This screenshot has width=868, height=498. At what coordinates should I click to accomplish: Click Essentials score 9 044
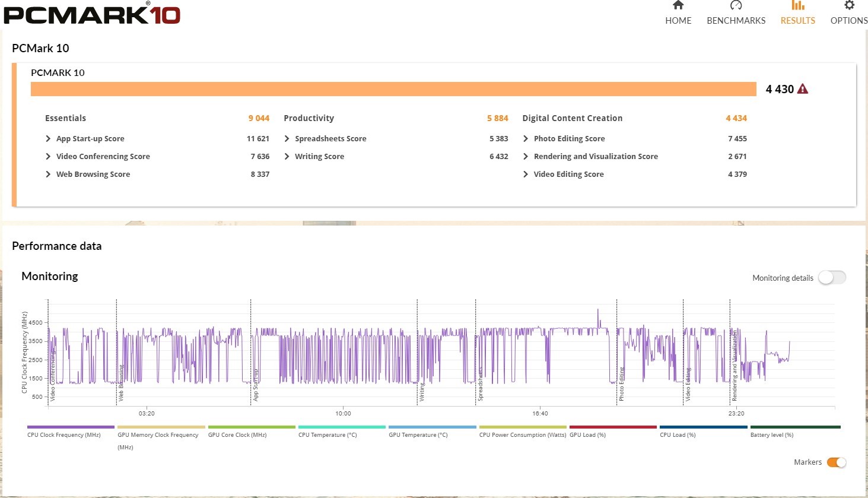pos(259,118)
